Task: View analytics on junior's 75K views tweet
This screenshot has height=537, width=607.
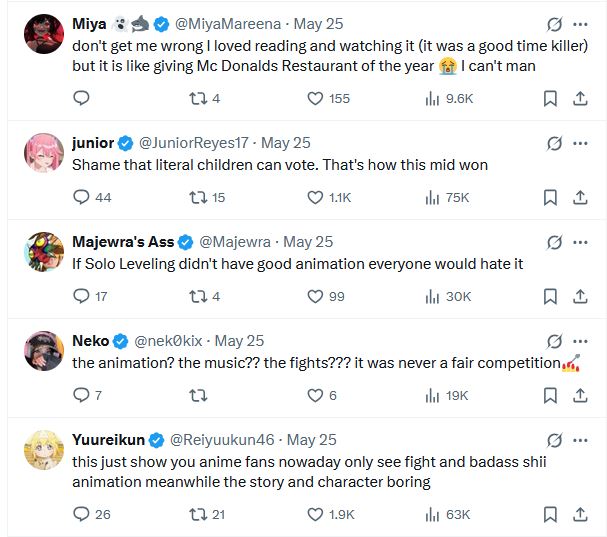Action: [433, 198]
